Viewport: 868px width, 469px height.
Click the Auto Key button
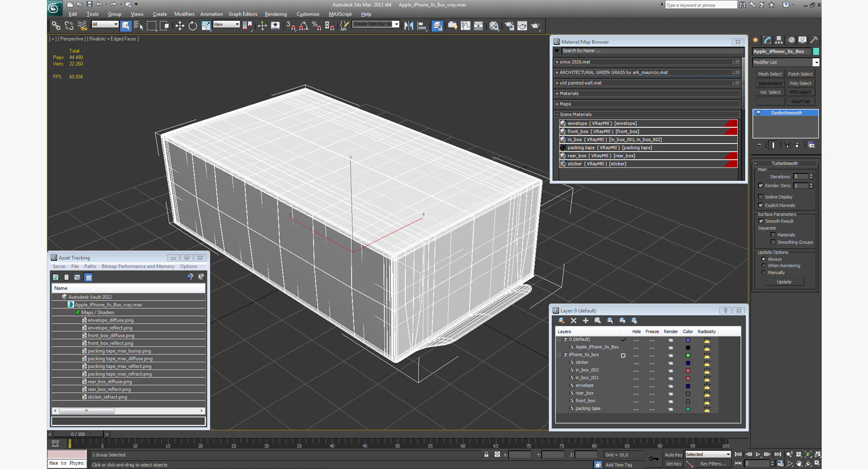click(673, 455)
